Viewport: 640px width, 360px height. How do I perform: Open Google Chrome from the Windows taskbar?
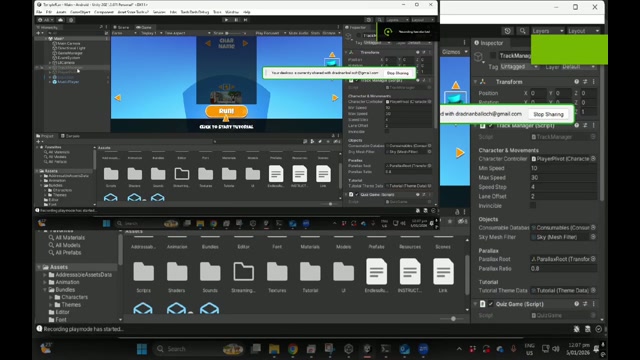tap(293, 349)
